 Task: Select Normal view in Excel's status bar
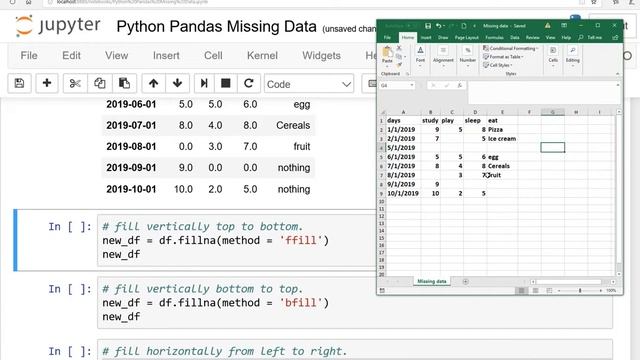coord(521,291)
